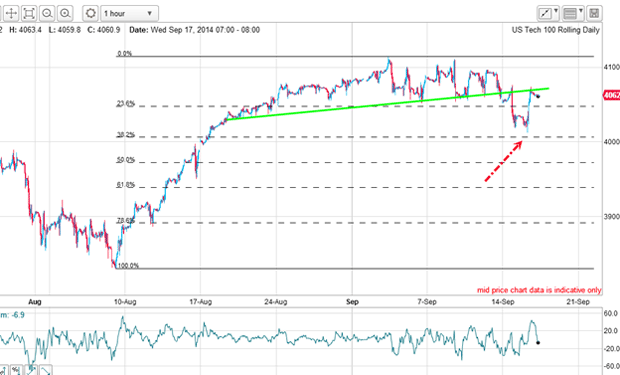Click the save chart floppy icon
Screen dimensions: 620x375
[x=594, y=13]
